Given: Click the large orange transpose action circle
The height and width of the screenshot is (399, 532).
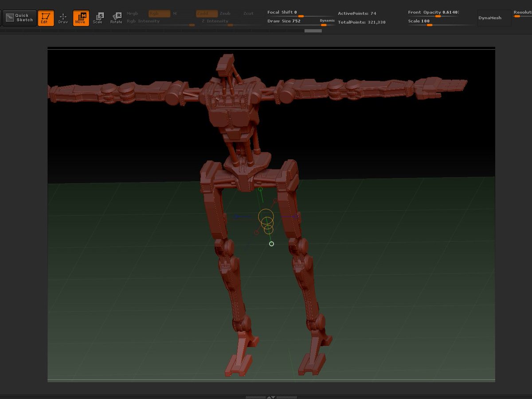Looking at the screenshot, I should click(x=266, y=217).
